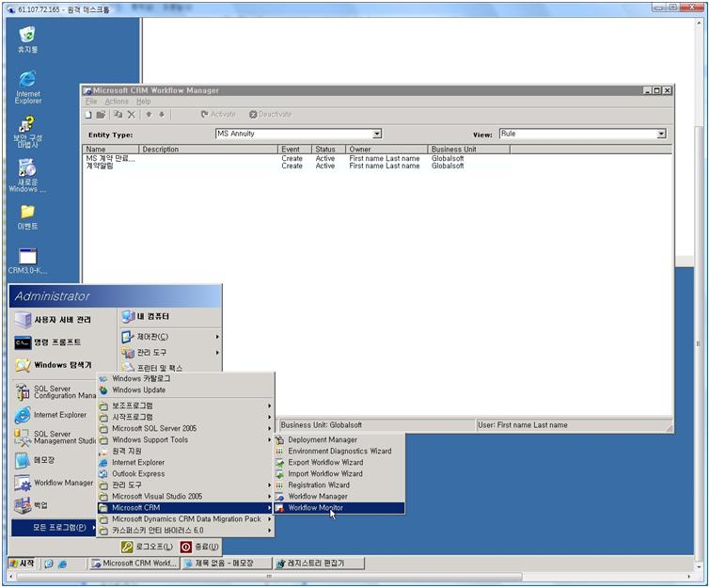Click the Move Down arrow toolbar icon

click(x=162, y=115)
